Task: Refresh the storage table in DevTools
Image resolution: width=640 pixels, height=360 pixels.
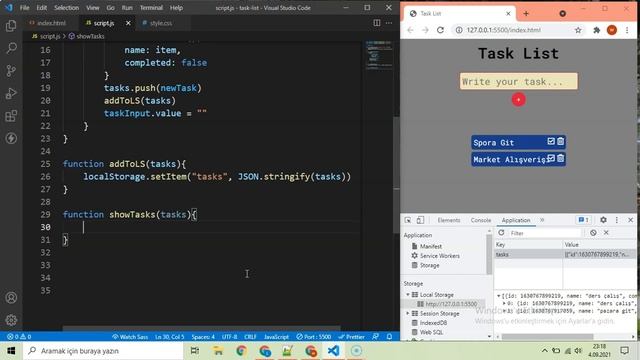Action: tap(501, 233)
